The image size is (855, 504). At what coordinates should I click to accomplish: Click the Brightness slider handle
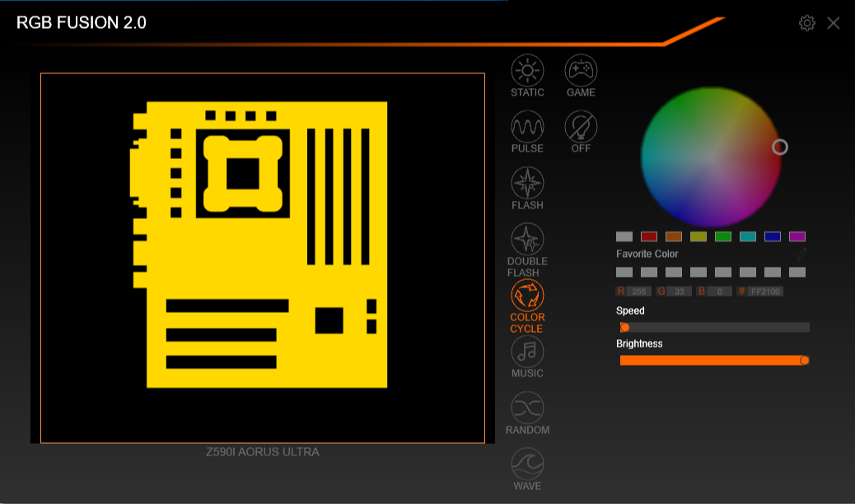pos(804,360)
